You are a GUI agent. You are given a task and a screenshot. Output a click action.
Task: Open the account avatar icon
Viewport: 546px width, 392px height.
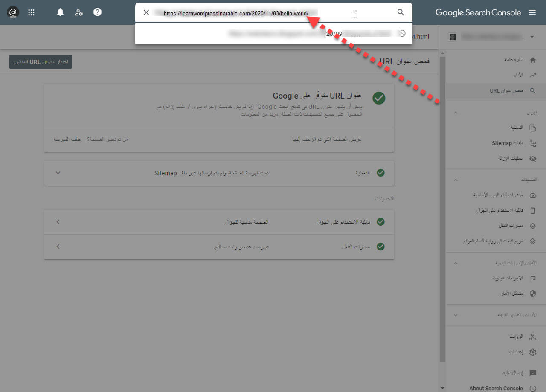pos(13,12)
